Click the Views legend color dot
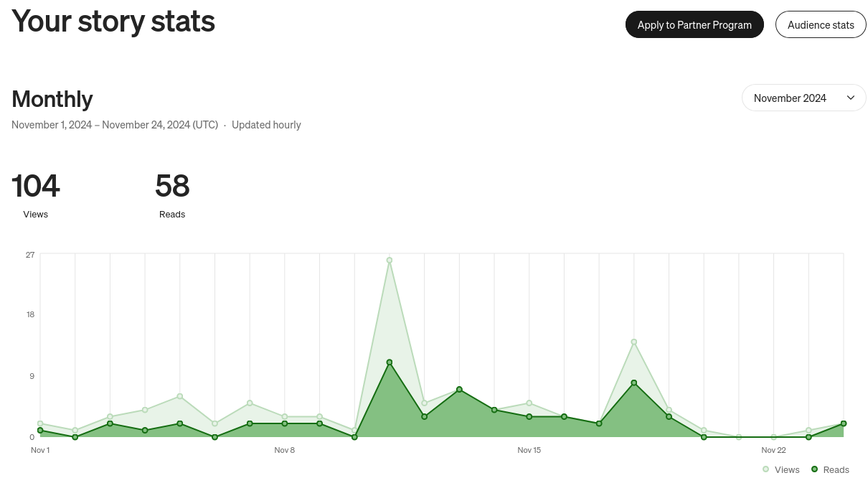This screenshot has height=478, width=868. coord(766,469)
